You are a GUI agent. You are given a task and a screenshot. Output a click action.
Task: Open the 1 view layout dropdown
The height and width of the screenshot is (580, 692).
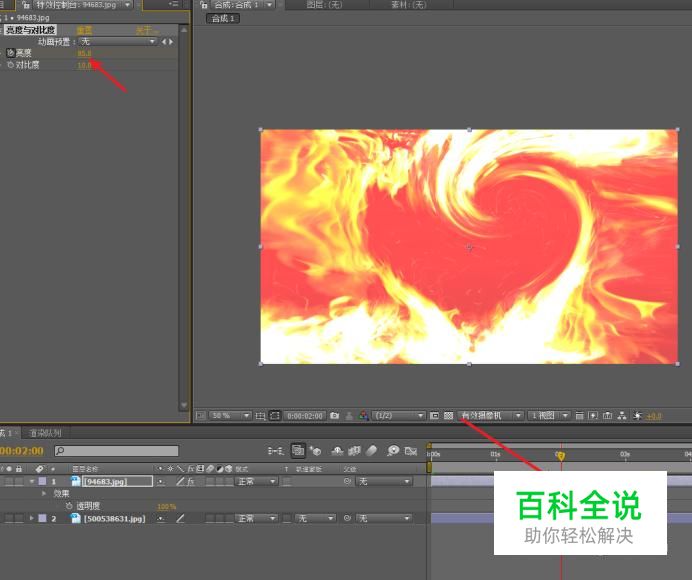[549, 415]
